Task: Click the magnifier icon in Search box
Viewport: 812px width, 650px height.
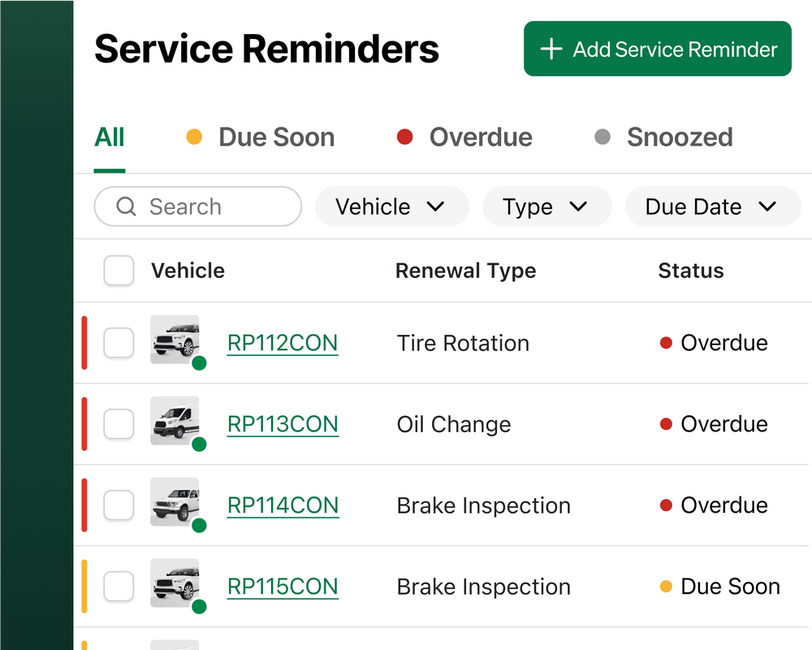Action: click(126, 207)
